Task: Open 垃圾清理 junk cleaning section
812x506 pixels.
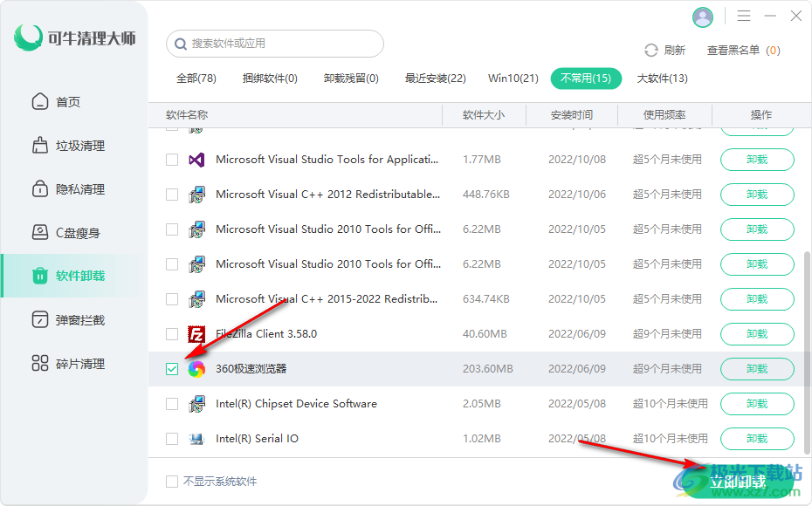Action: point(69,146)
